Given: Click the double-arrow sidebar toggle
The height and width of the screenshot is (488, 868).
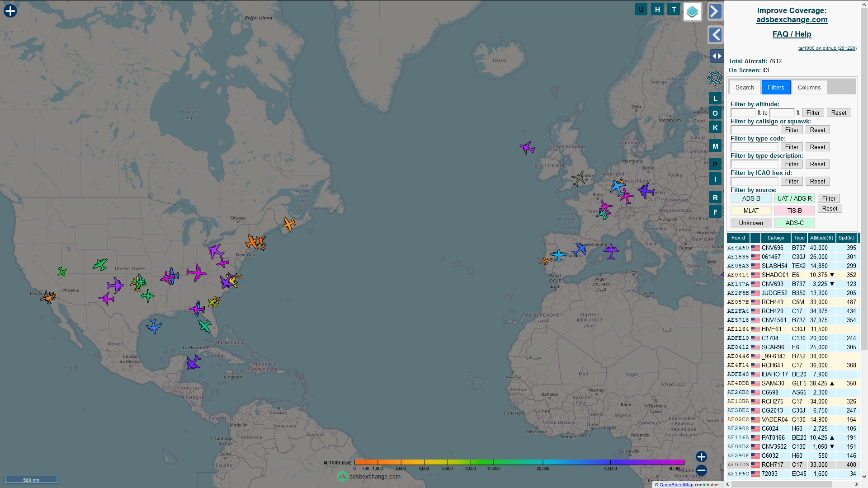Looking at the screenshot, I should pyautogui.click(x=717, y=56).
